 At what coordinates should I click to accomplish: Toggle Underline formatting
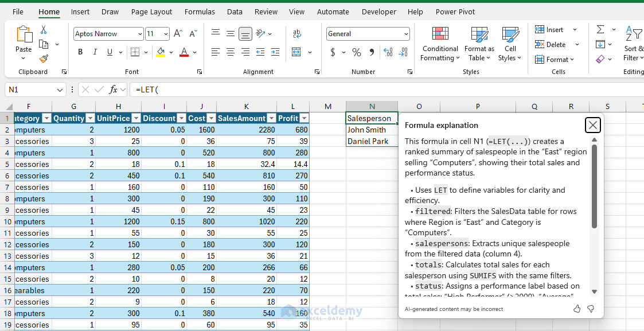point(110,52)
